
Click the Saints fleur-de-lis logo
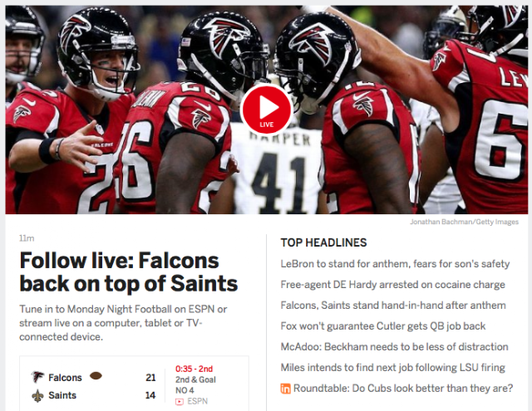coord(37,395)
